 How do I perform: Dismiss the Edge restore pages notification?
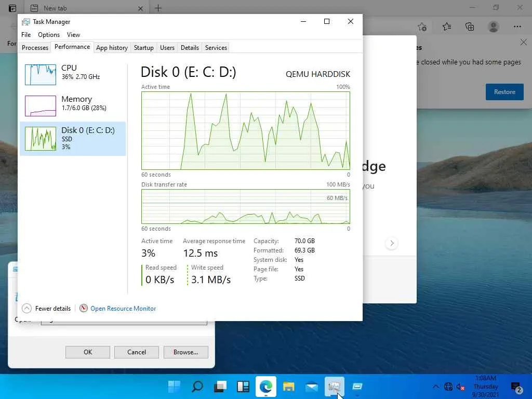[x=524, y=43]
